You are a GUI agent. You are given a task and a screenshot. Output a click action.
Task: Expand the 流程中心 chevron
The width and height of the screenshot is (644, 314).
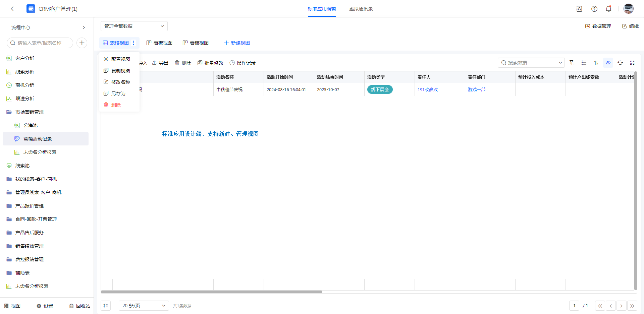tap(84, 27)
